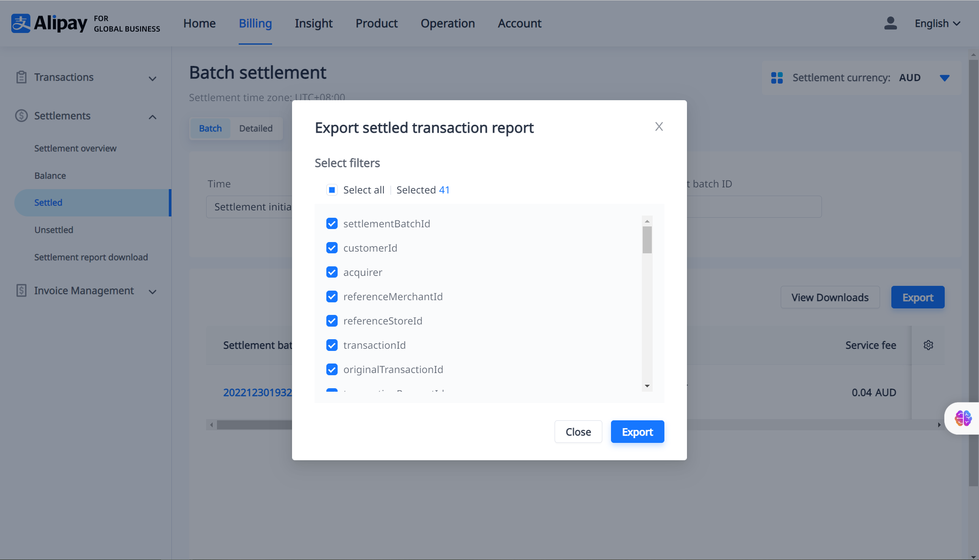
Task: Open the user profile icon
Action: coord(890,23)
